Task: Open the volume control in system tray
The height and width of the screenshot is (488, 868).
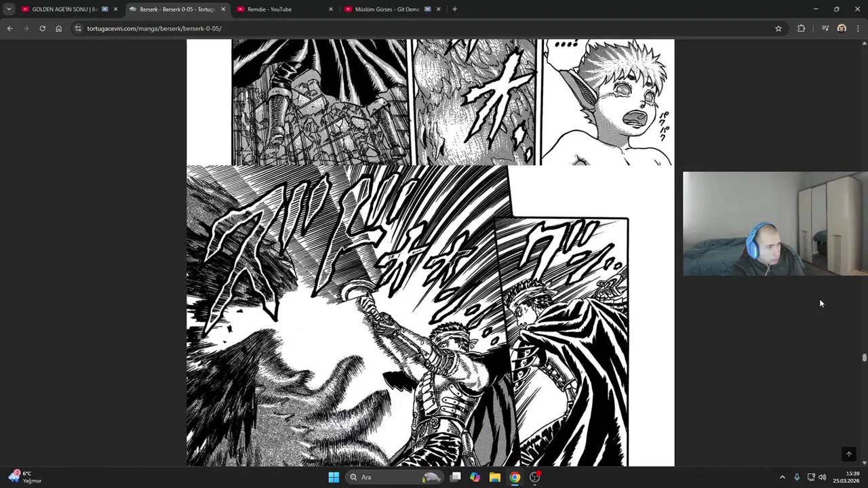Action: tap(823, 477)
